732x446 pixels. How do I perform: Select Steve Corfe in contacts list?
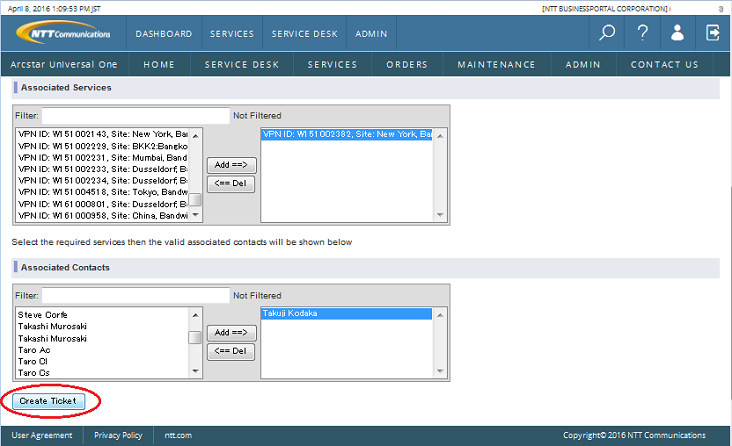coord(43,315)
